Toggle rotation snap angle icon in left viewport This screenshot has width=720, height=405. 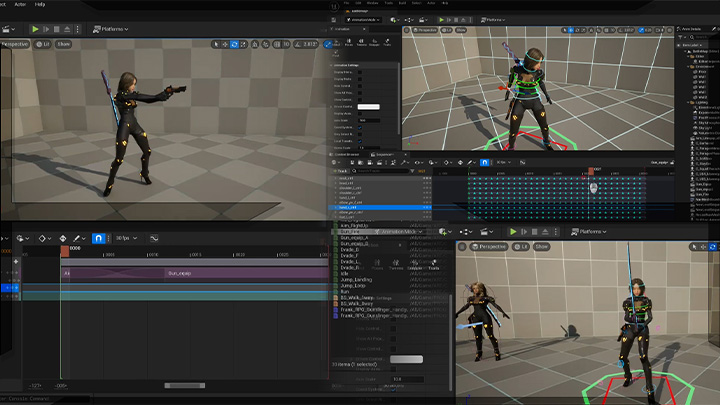[x=298, y=45]
